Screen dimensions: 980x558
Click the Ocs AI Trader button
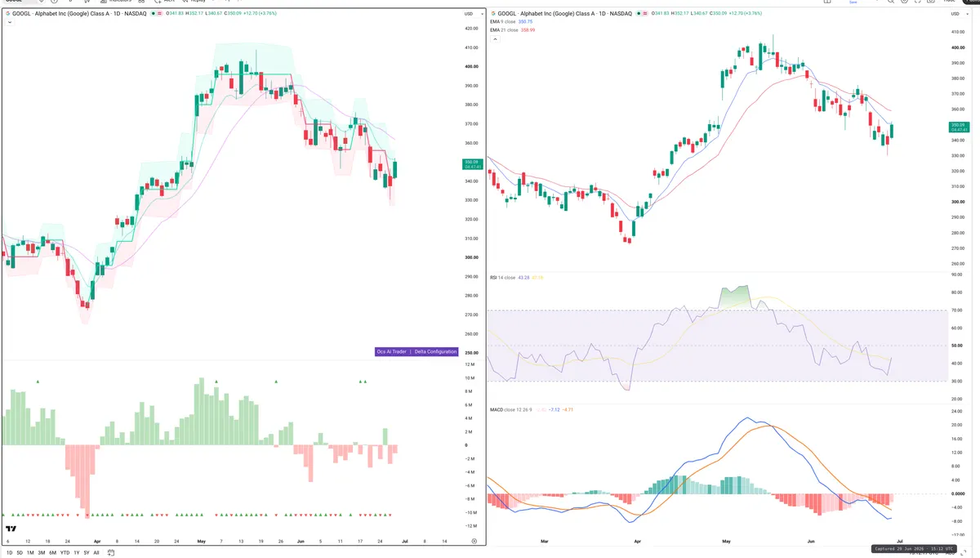tap(391, 351)
